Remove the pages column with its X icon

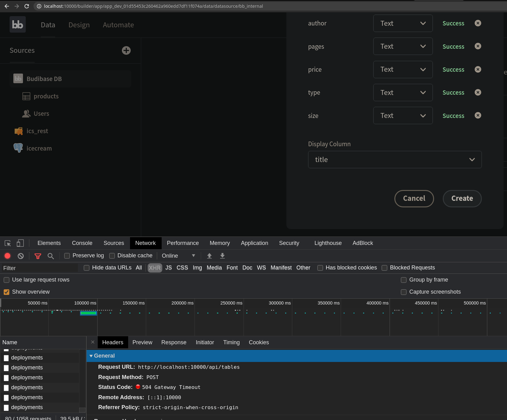[x=478, y=46]
